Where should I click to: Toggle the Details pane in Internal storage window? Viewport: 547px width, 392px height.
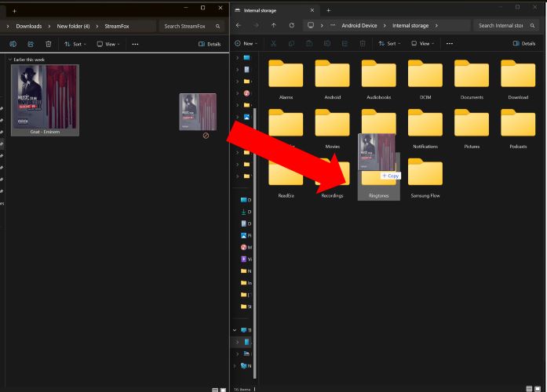point(523,43)
